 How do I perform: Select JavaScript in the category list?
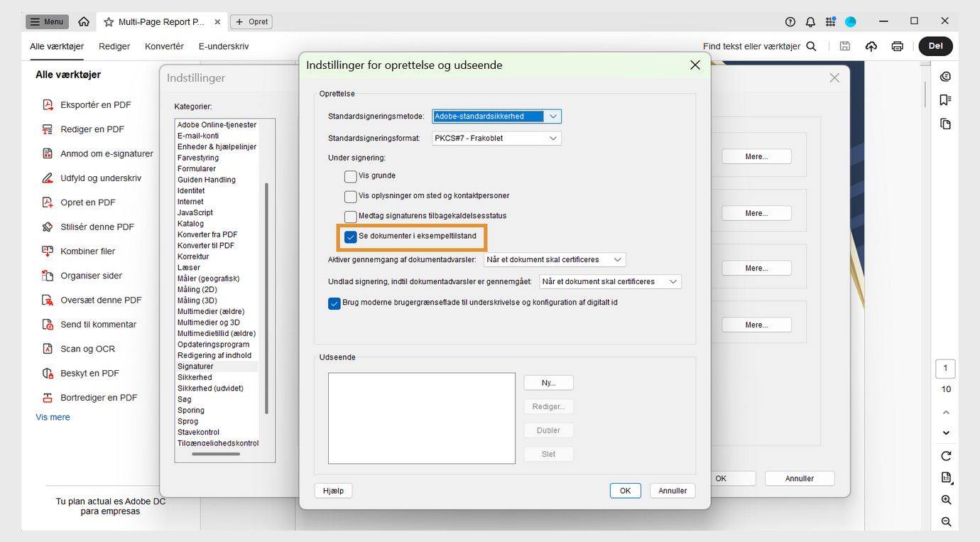pyautogui.click(x=195, y=212)
